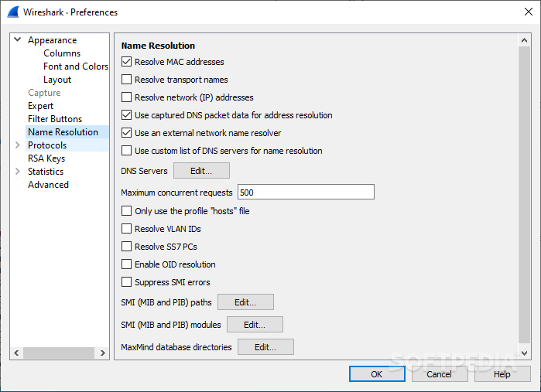Image resolution: width=541 pixels, height=392 pixels.
Task: Open the Layout preferences page
Action: (57, 80)
